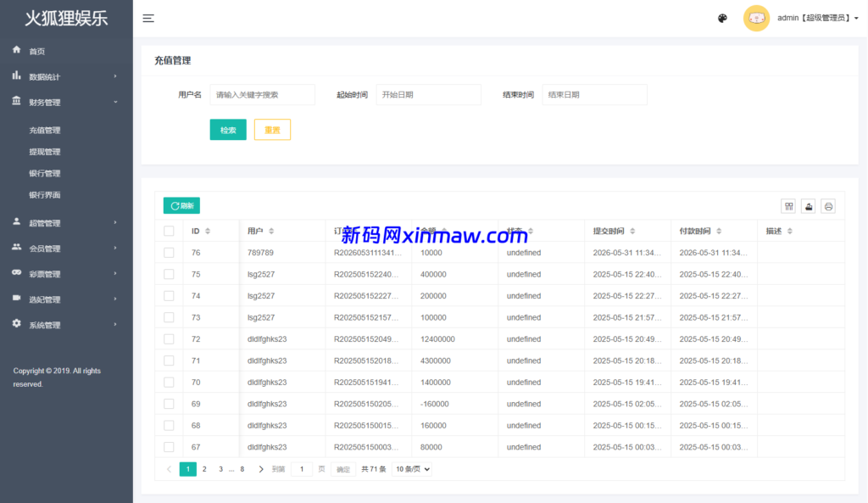Open the column filter icon in table toolbar
868x503 pixels.
tap(789, 207)
